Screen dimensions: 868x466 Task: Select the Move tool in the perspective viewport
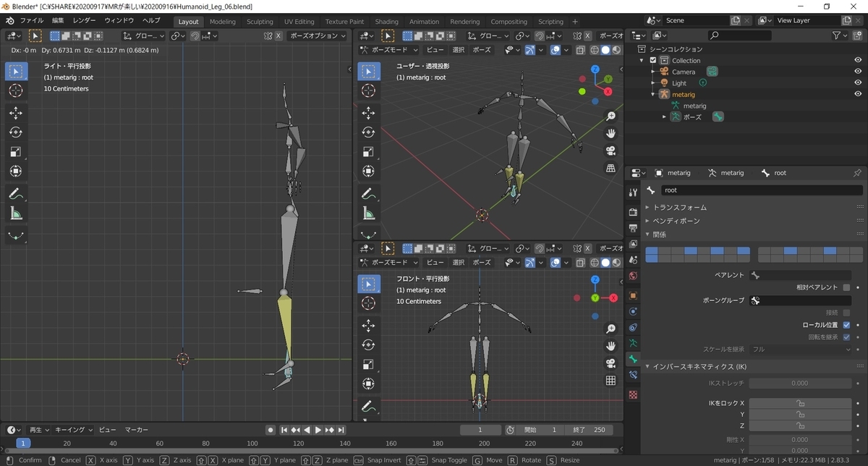368,113
